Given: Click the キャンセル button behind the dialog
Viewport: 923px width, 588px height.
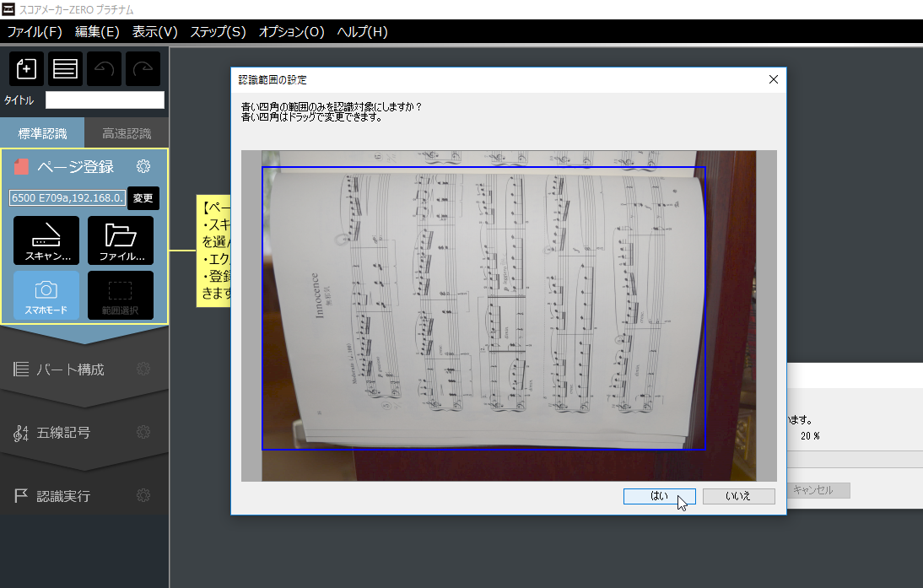Looking at the screenshot, I should [818, 490].
